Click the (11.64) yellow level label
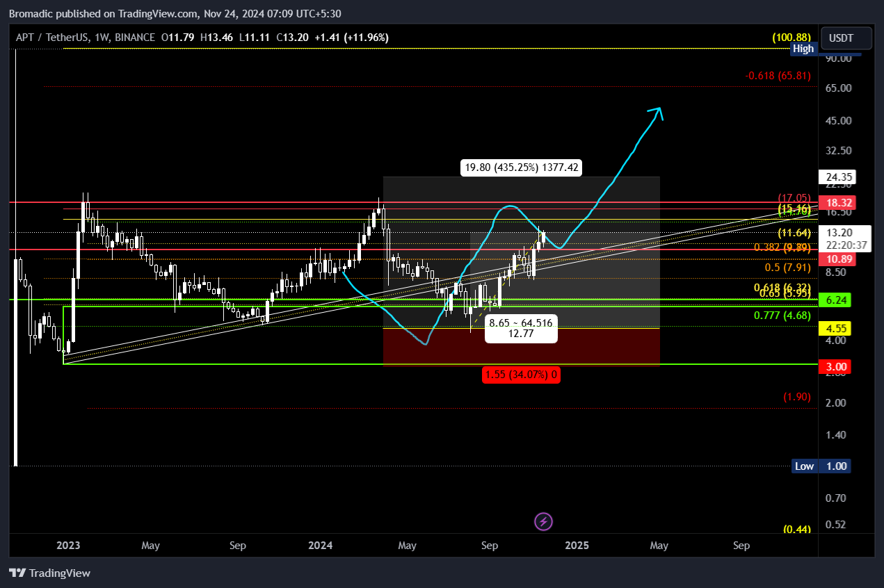This screenshot has width=884, height=588. click(x=794, y=233)
